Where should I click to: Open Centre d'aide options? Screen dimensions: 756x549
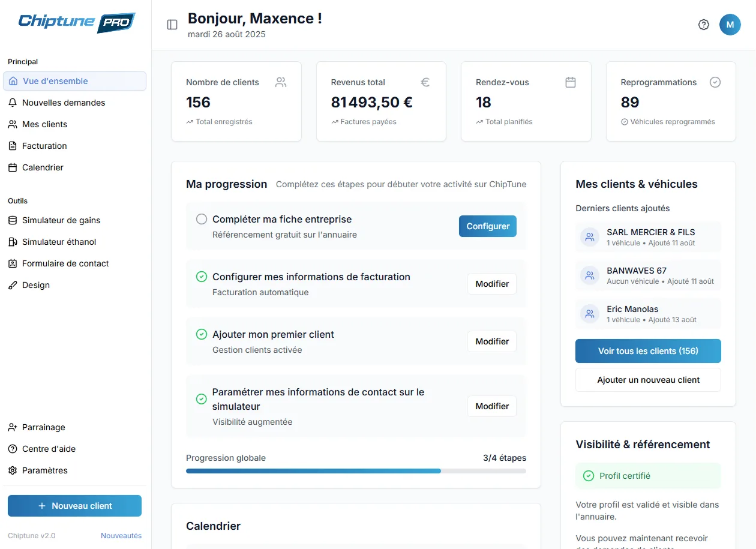click(x=49, y=449)
